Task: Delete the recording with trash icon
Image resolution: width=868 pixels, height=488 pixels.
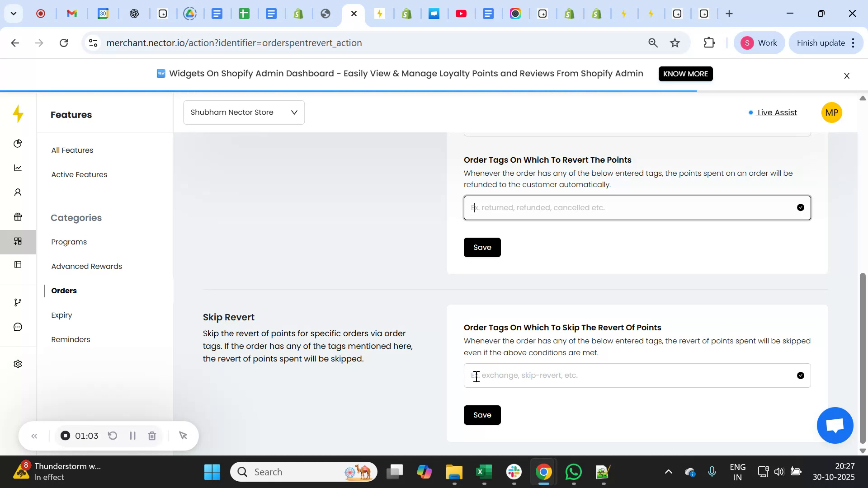Action: tap(152, 436)
